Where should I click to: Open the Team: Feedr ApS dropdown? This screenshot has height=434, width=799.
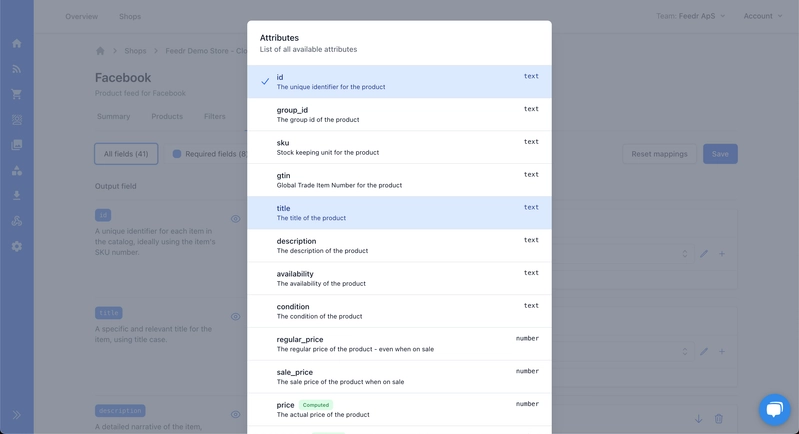tap(690, 16)
